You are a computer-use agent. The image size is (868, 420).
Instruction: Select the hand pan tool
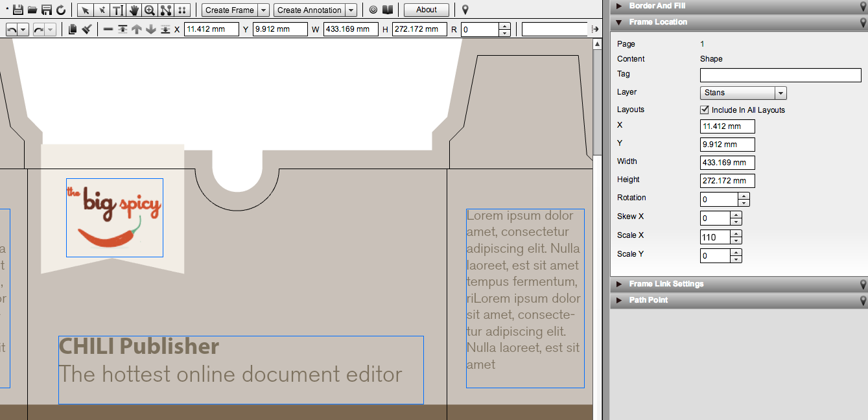(134, 10)
